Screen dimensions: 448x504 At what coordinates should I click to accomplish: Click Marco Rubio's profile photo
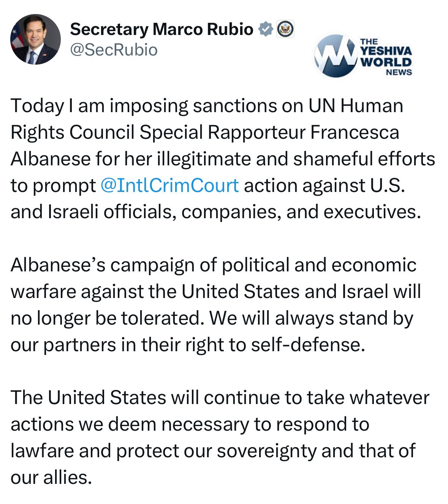[x=35, y=40]
